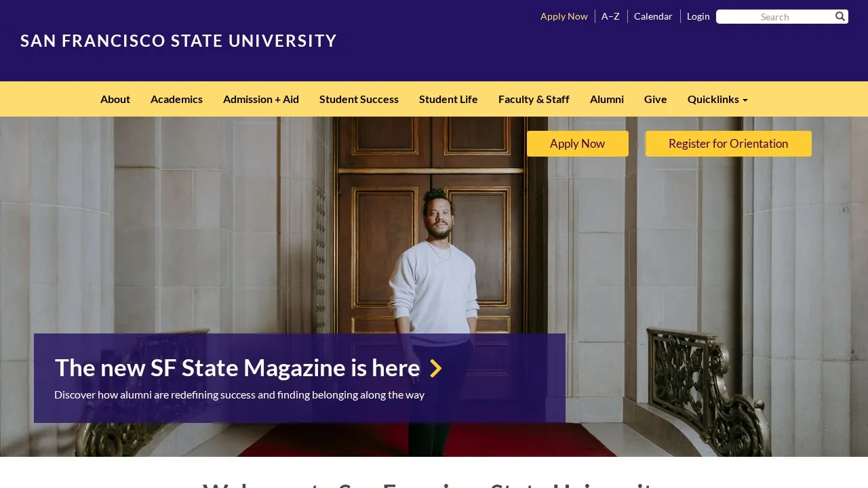Click the San Francisco State University title
Screen dimensions: 868x488
point(178,41)
